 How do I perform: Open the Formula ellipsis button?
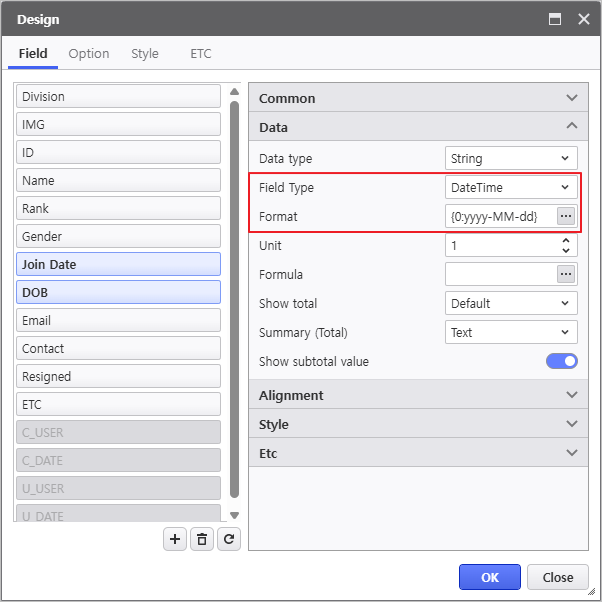[x=566, y=274]
